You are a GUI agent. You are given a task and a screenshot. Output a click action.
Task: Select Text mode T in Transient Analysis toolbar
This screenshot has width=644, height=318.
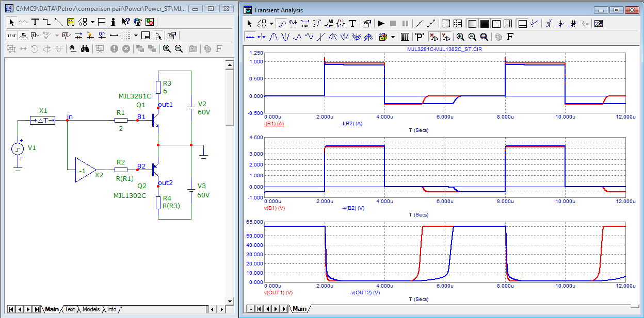tap(352, 24)
